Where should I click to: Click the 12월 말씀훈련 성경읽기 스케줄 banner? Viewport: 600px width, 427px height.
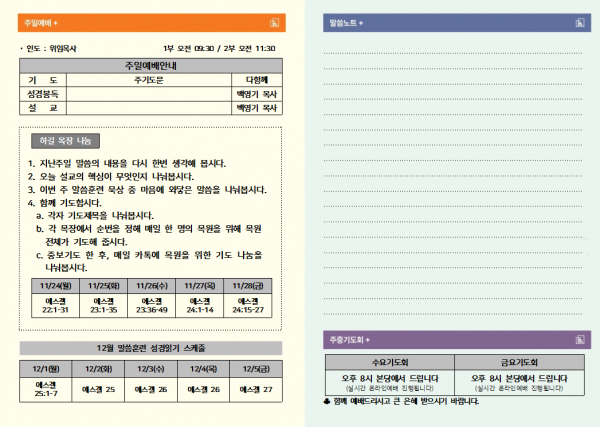click(x=150, y=348)
